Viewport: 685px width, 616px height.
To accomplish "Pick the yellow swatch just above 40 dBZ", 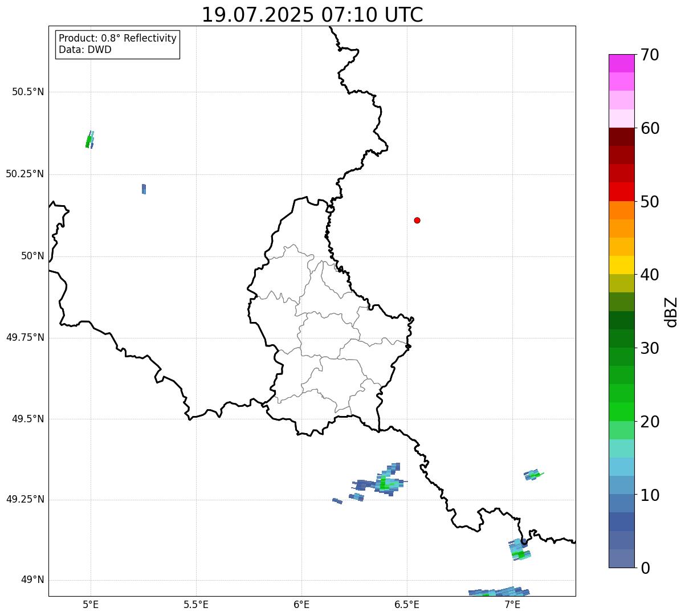I will coord(622,265).
